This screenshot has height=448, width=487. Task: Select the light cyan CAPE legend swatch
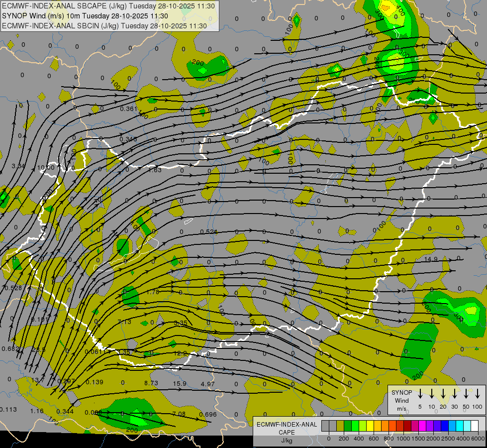(467, 426)
